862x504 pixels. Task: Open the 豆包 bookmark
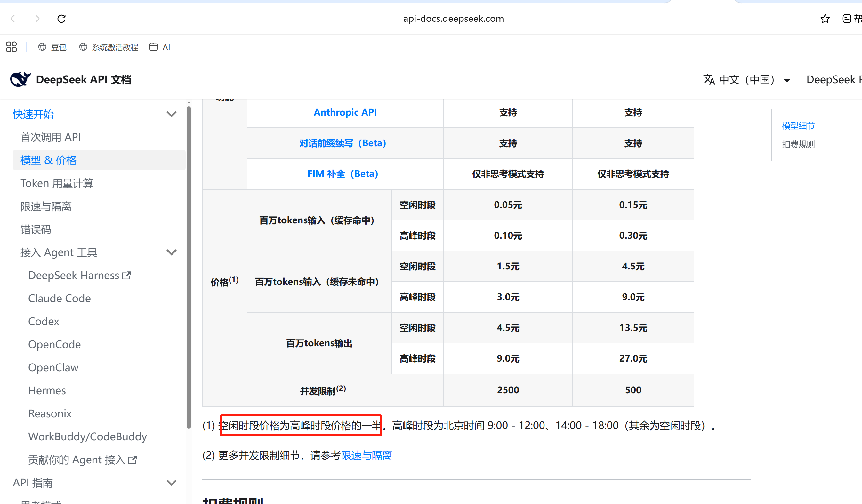[x=52, y=47]
